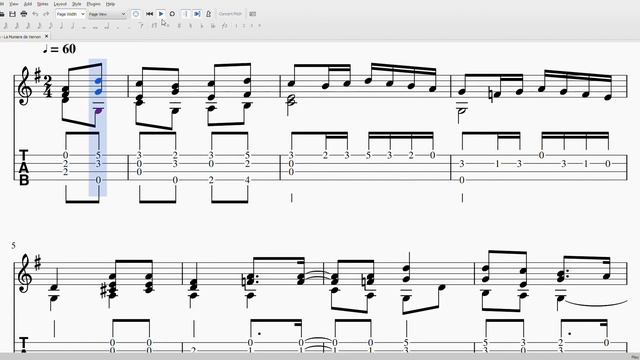
Task: Start playback with the Play button
Action: click(161, 14)
